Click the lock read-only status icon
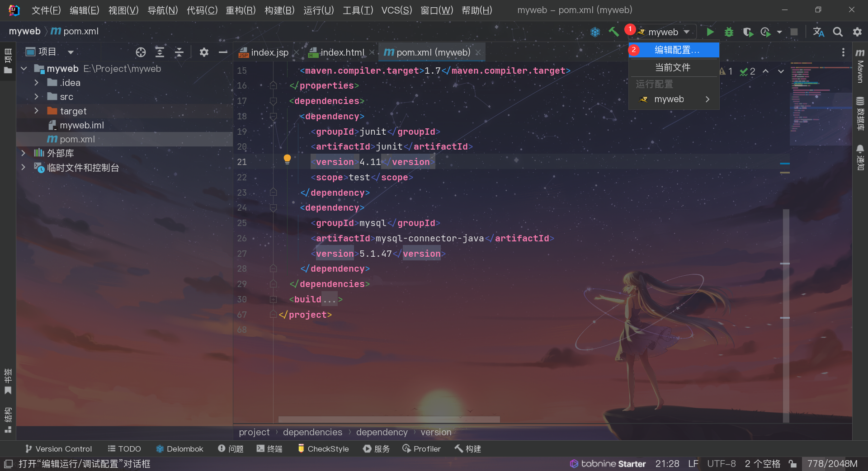Viewport: 868px width, 471px height. click(793, 464)
